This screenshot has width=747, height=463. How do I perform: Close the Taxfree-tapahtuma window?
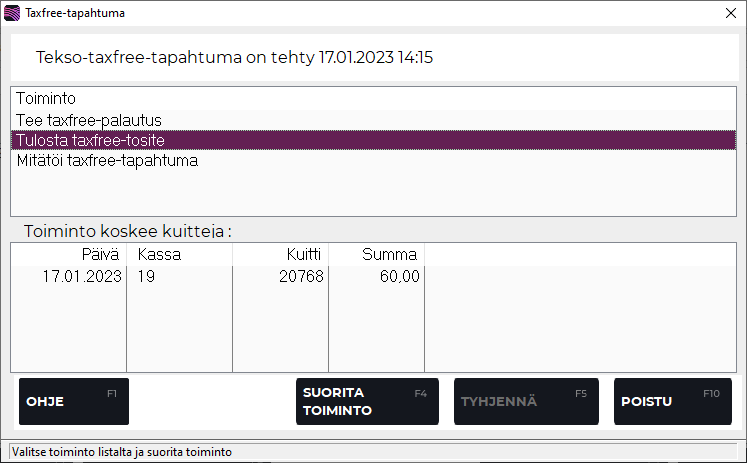click(729, 14)
